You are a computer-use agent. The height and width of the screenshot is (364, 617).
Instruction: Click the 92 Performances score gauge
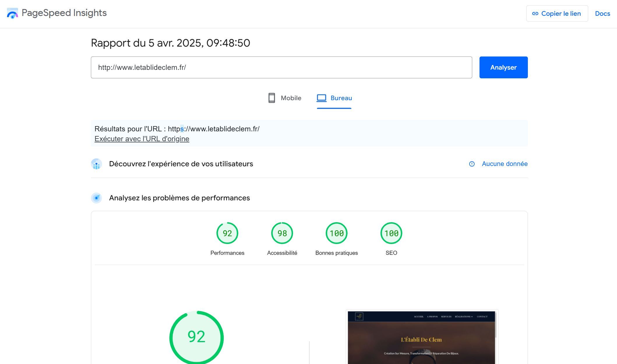point(227,233)
